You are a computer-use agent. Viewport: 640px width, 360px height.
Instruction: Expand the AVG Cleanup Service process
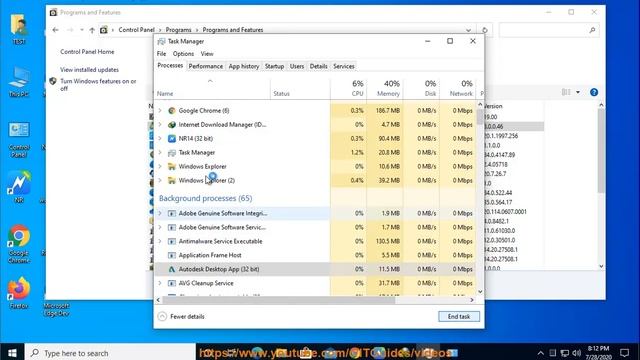[x=160, y=283]
